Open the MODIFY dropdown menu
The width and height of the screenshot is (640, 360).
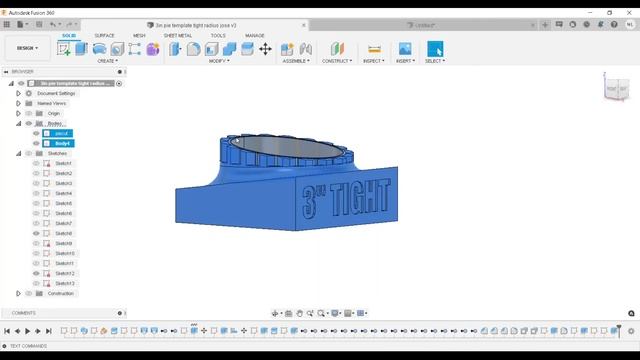[219, 61]
